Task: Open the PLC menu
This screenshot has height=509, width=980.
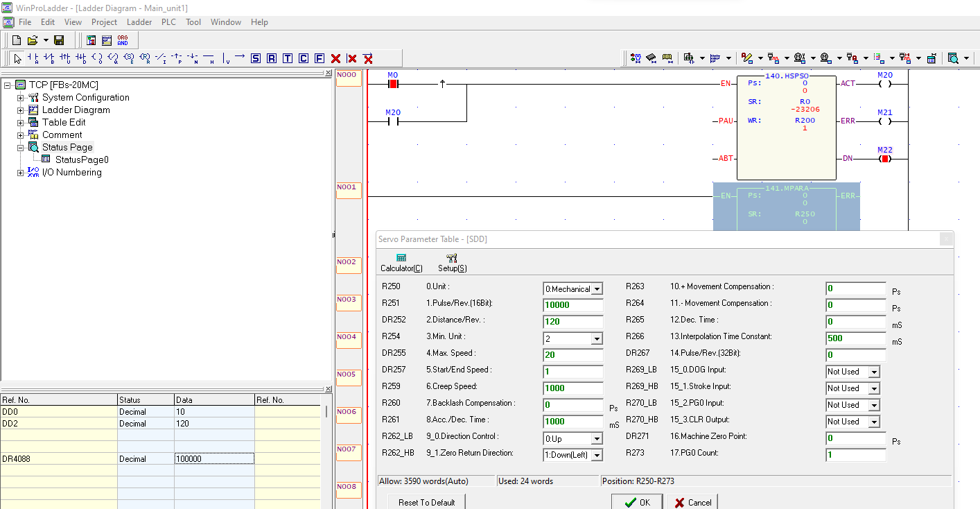Action: (x=168, y=22)
